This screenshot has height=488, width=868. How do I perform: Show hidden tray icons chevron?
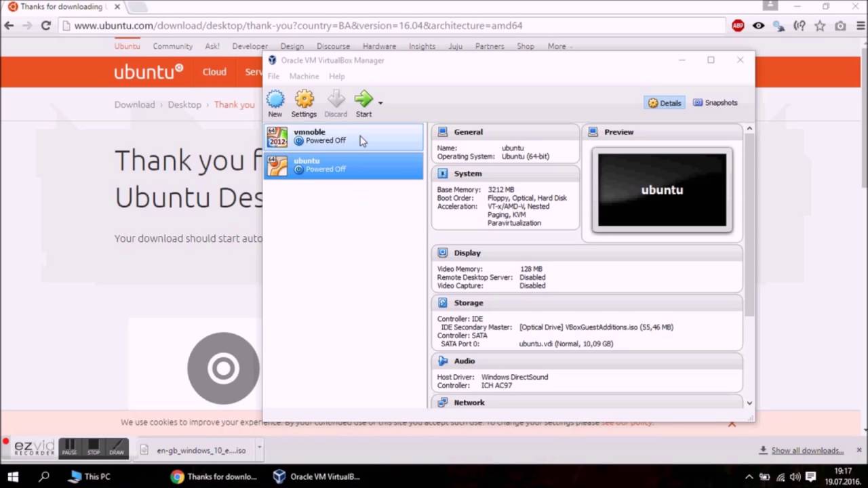tap(749, 476)
